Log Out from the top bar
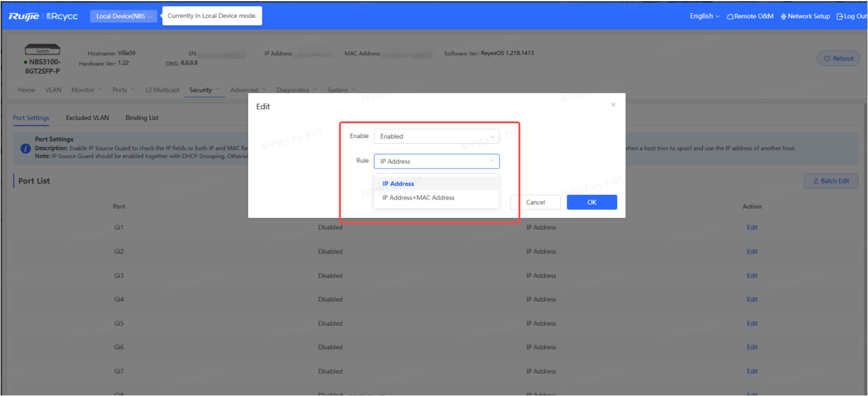868x396 pixels. click(x=851, y=16)
